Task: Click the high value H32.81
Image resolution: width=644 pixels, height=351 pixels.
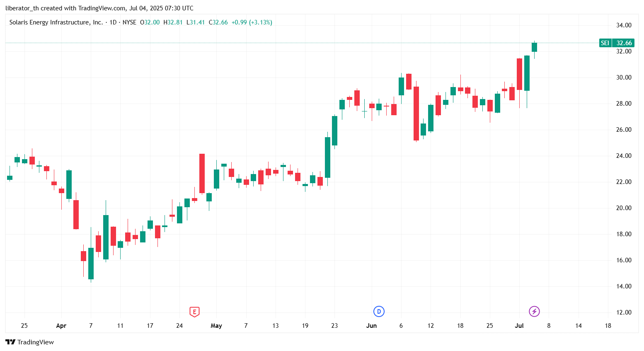Action: tap(173, 22)
